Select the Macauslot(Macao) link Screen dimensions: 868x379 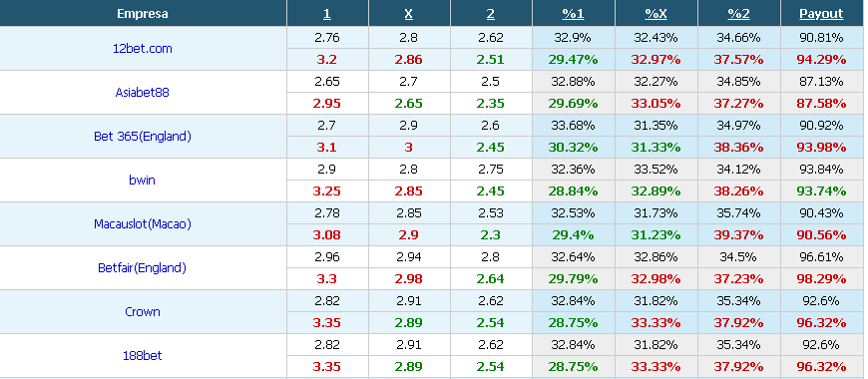(143, 224)
